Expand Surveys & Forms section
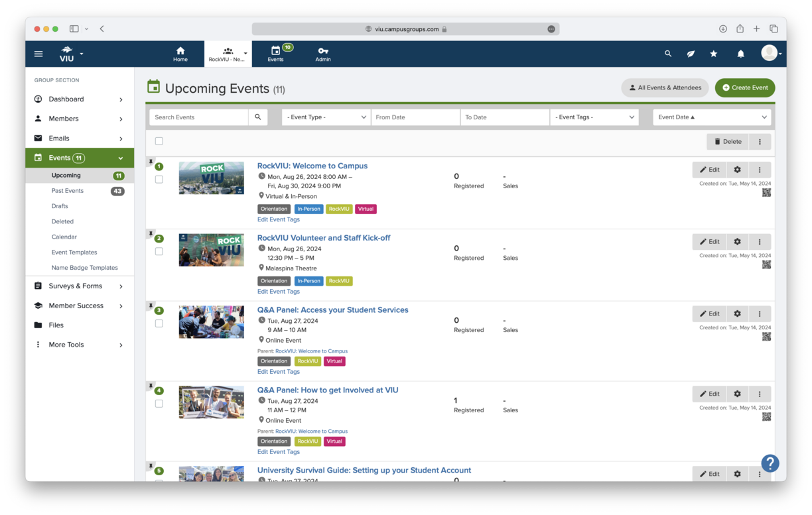 click(80, 286)
